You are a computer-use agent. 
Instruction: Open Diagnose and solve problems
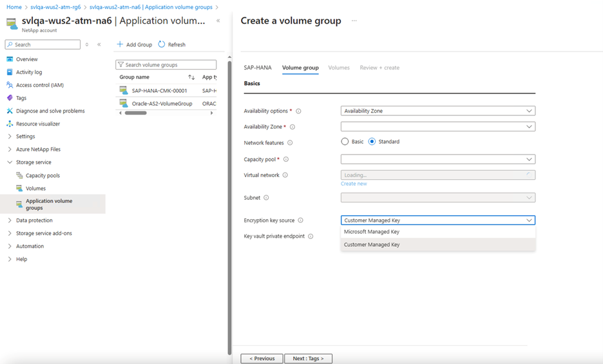pyautogui.click(x=50, y=111)
